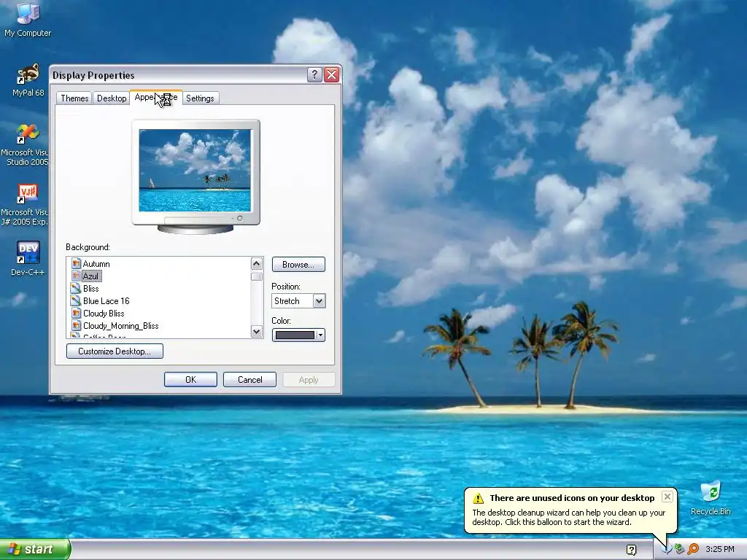Select Bliss in the Background list
This screenshot has width=747, height=560.
point(91,289)
